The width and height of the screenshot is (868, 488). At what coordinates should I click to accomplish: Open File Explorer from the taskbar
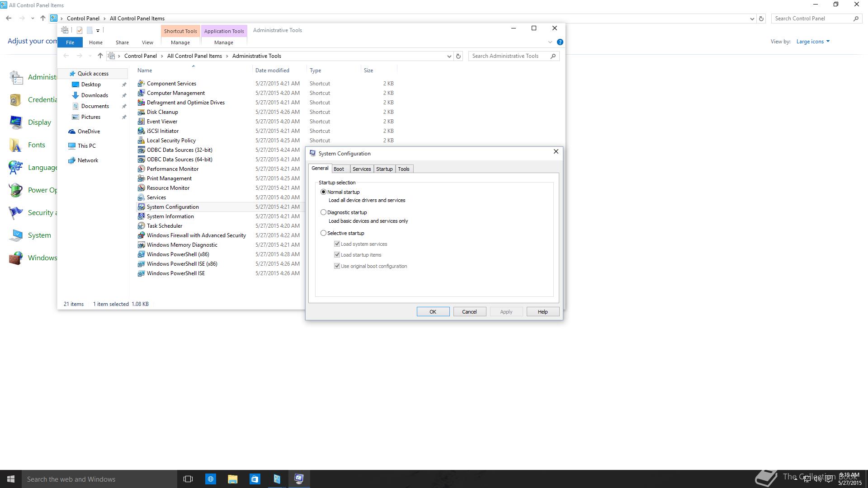pyautogui.click(x=232, y=479)
